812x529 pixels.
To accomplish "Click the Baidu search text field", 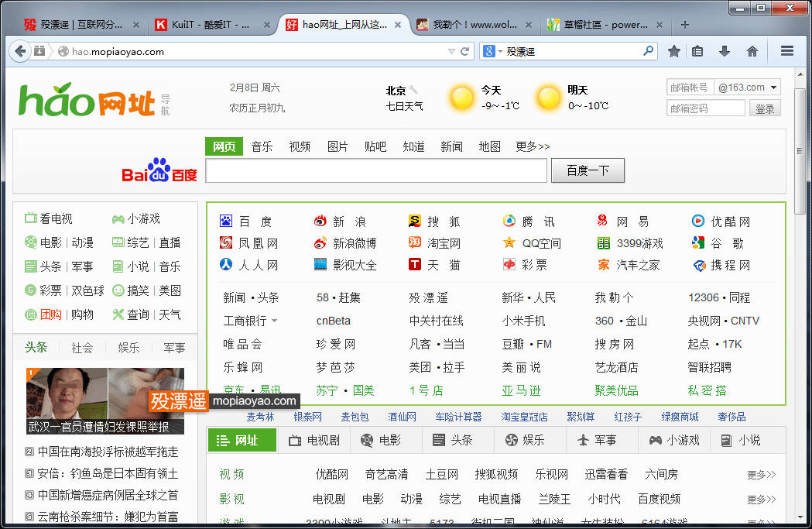I will click(376, 170).
